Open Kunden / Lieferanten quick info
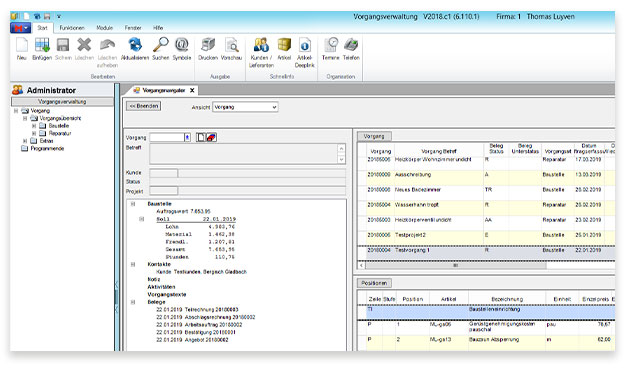 (261, 45)
